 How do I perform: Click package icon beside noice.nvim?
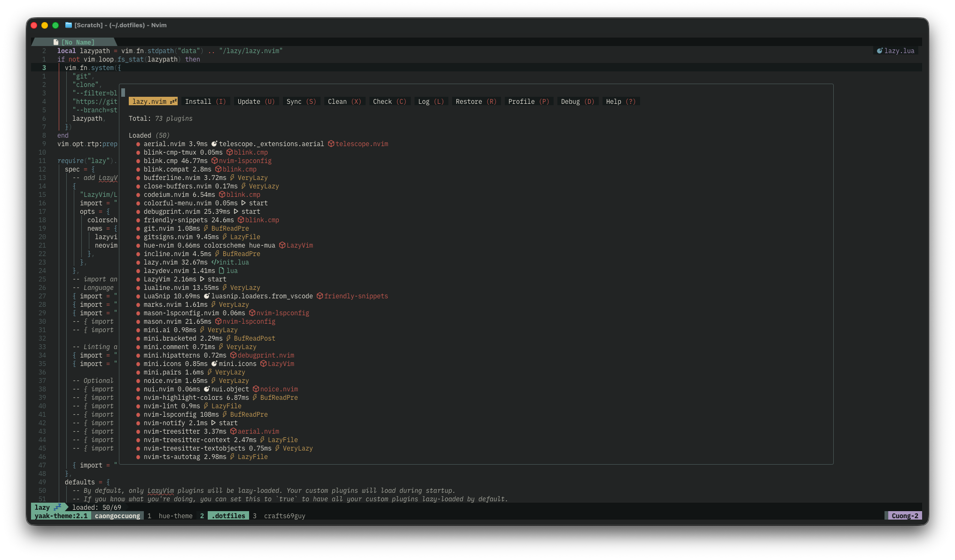point(256,389)
